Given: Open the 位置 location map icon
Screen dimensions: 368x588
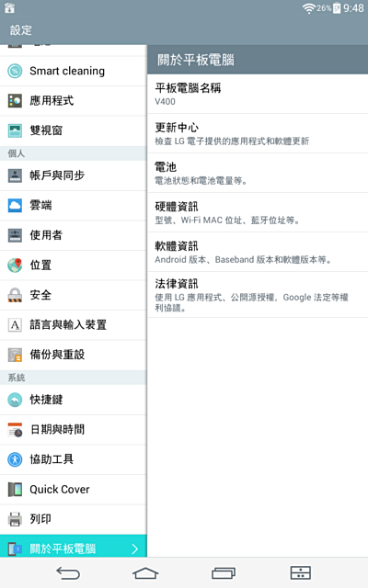Looking at the screenshot, I should click(x=15, y=266).
